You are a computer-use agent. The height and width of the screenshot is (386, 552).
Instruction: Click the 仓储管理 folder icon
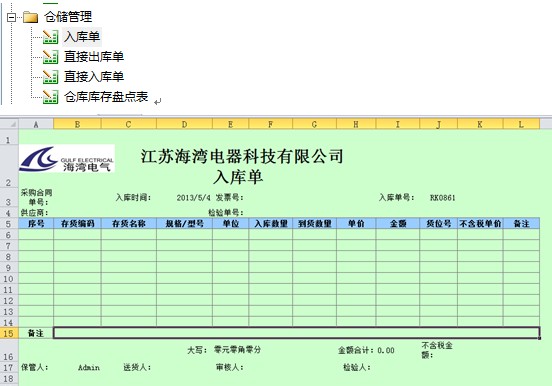pos(31,17)
